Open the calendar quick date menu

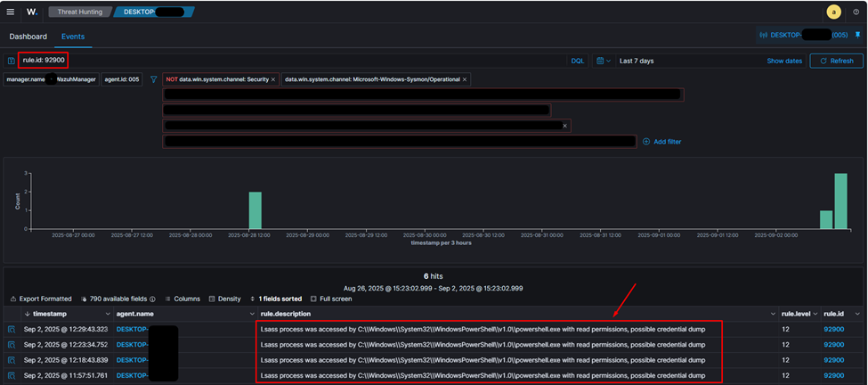tap(604, 61)
